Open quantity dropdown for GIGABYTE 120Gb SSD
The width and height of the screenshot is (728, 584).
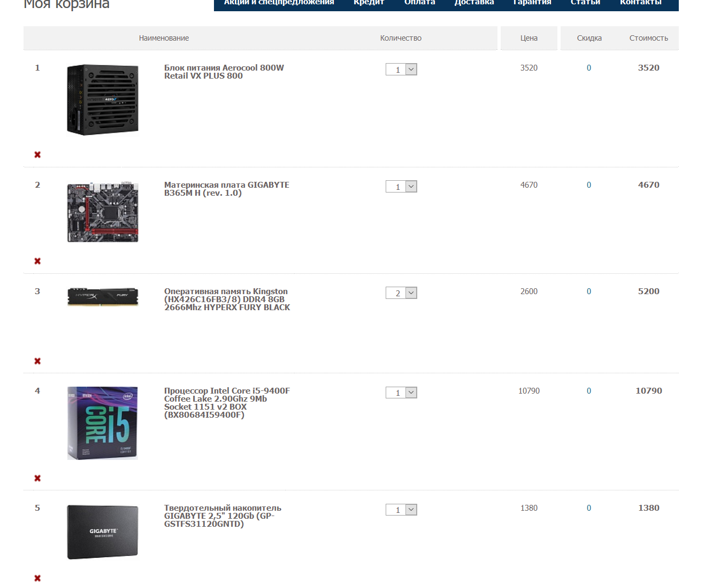pyautogui.click(x=401, y=510)
